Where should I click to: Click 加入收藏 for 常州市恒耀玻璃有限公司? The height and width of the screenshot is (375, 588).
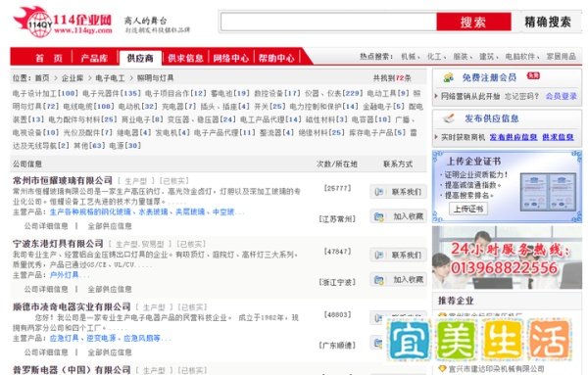click(x=398, y=216)
